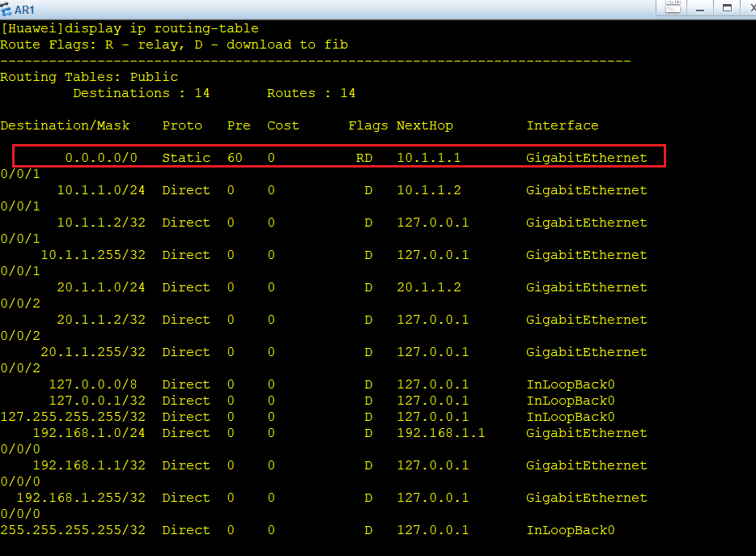Click the 'Pre' column header
The width and height of the screenshot is (756, 556).
239,125
